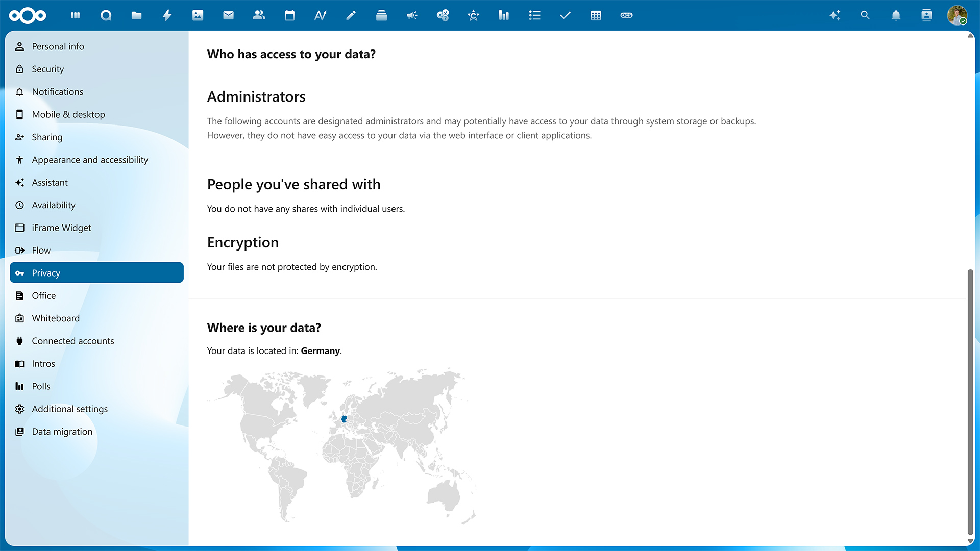Open the Files app folder icon
Viewport: 980px width, 551px height.
(x=136, y=15)
